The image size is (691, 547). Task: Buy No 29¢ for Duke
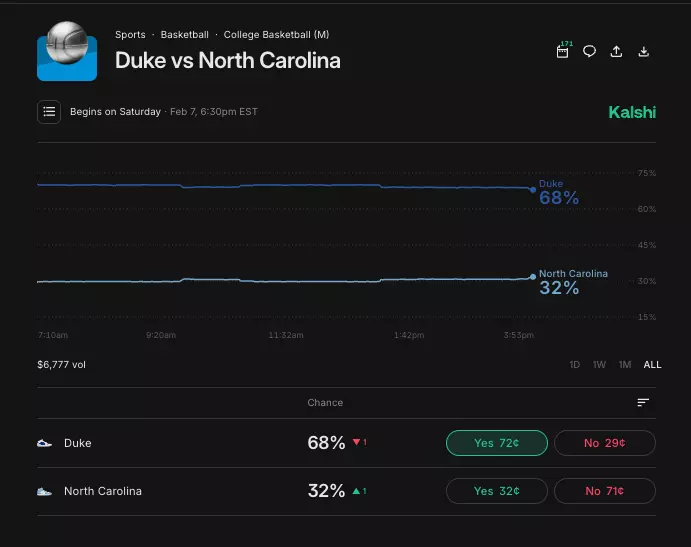[605, 443]
